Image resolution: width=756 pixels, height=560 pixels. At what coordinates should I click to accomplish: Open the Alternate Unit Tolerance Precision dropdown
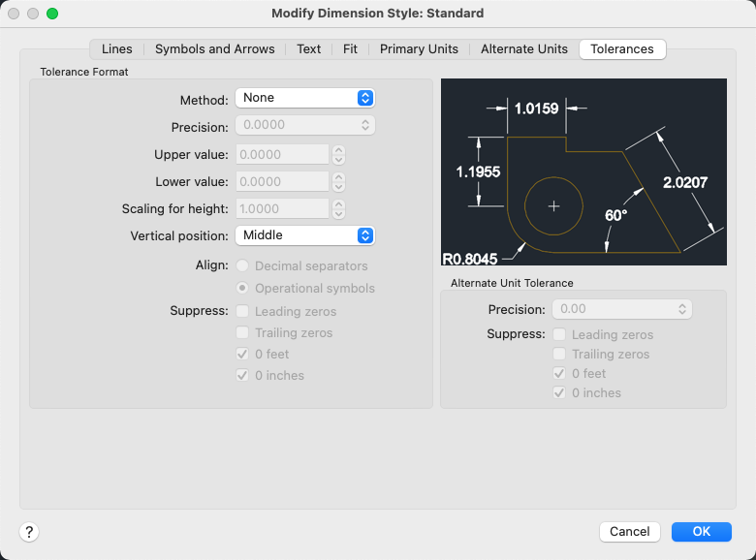click(x=621, y=309)
